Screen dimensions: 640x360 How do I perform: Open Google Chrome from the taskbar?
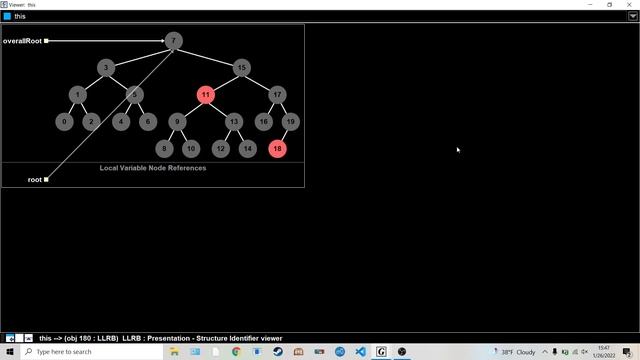pyautogui.click(x=236, y=351)
